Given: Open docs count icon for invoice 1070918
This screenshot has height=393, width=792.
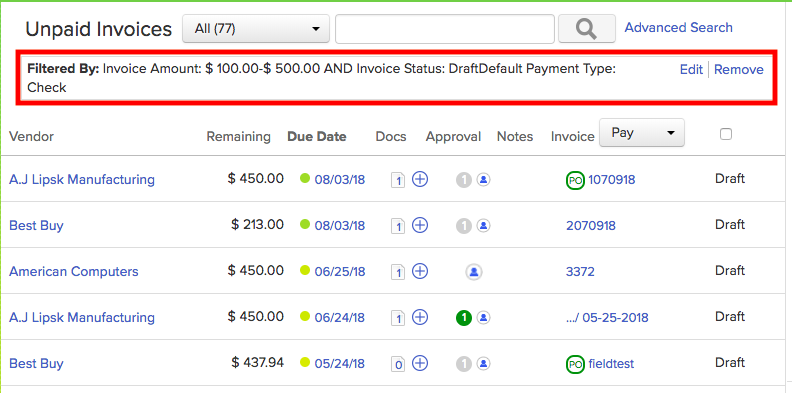Looking at the screenshot, I should 398,180.
